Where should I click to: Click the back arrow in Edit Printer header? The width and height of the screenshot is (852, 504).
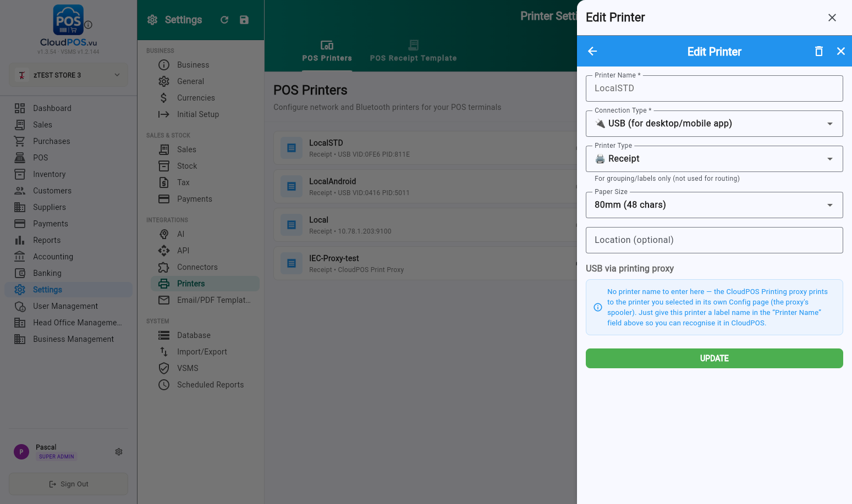(592, 51)
